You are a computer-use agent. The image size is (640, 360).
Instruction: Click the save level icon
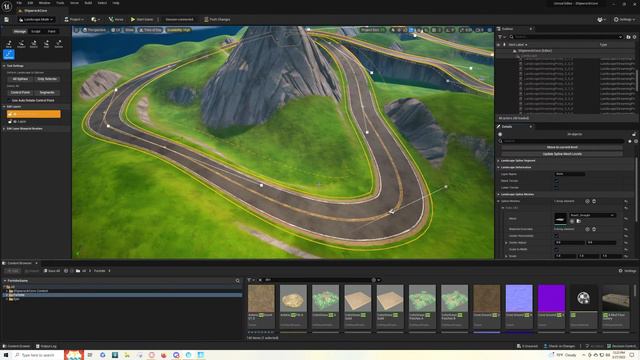7,20
